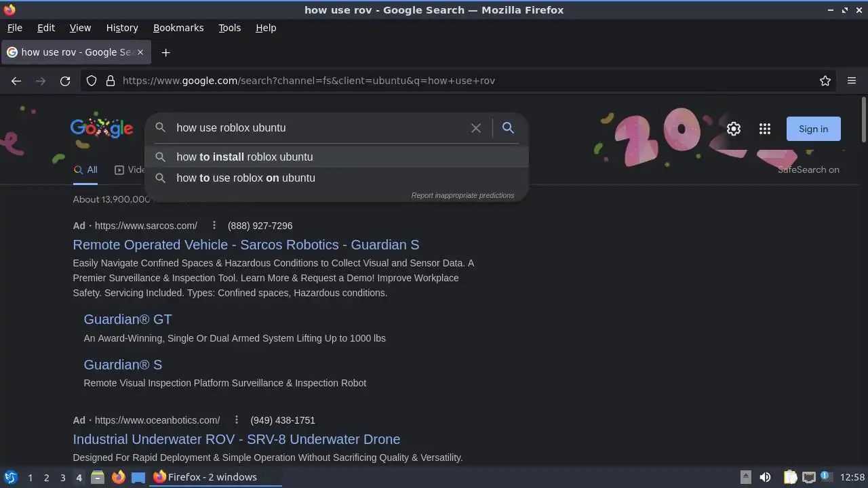The height and width of the screenshot is (488, 868).
Task: Open Industrial Underwater ROV SRV-8 result
Action: tap(237, 439)
